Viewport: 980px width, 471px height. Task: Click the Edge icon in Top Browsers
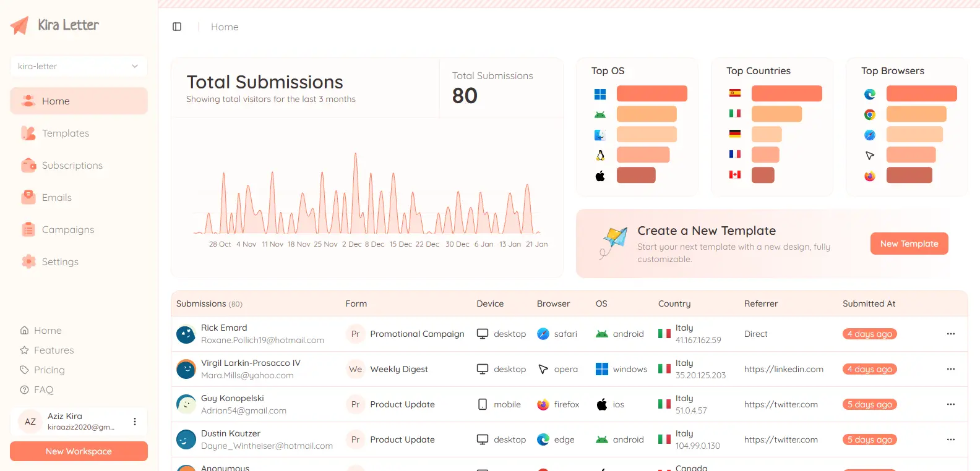pos(870,94)
